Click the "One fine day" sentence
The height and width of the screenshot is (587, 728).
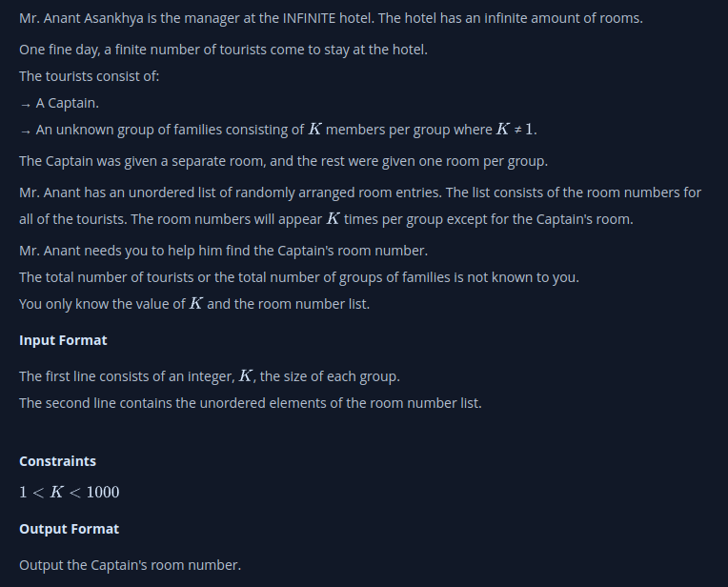[223, 50]
